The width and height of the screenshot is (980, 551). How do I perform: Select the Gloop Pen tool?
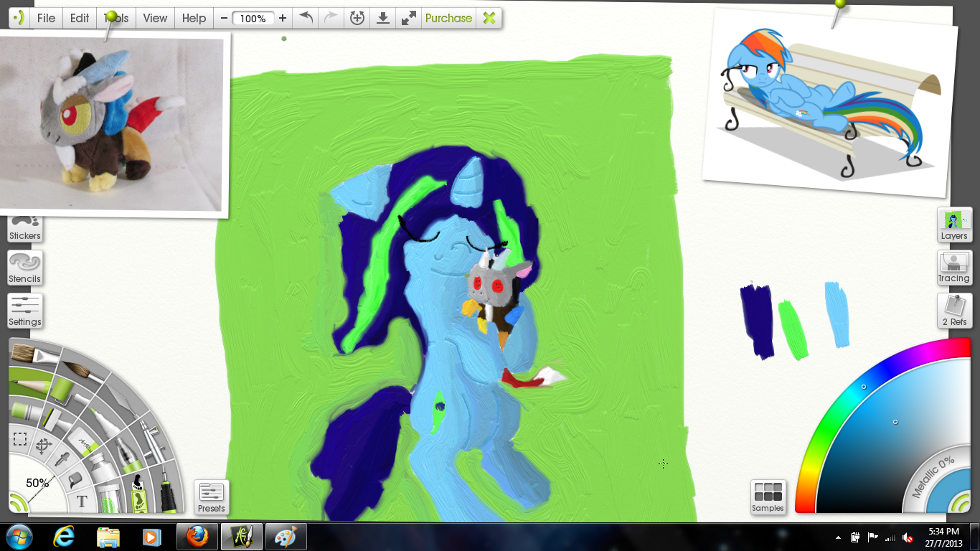click(x=128, y=455)
